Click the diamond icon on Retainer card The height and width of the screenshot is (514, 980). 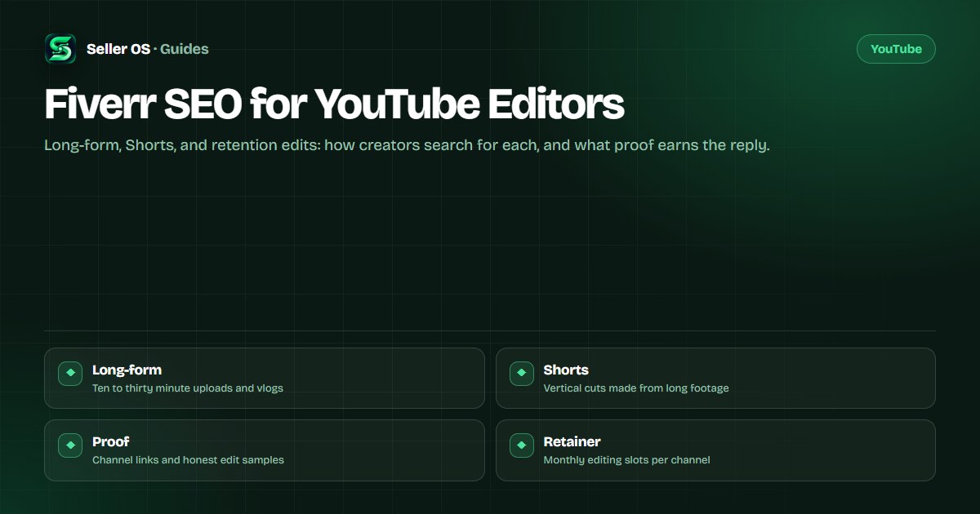click(522, 445)
